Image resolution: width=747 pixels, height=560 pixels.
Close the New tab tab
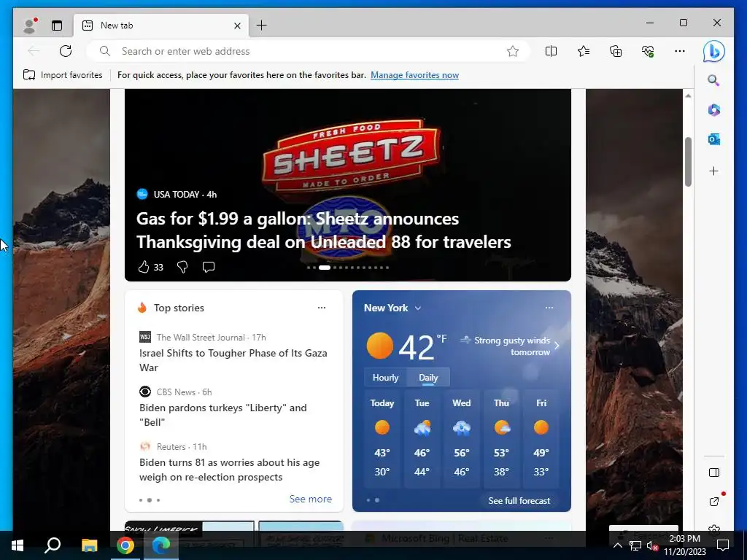point(237,26)
